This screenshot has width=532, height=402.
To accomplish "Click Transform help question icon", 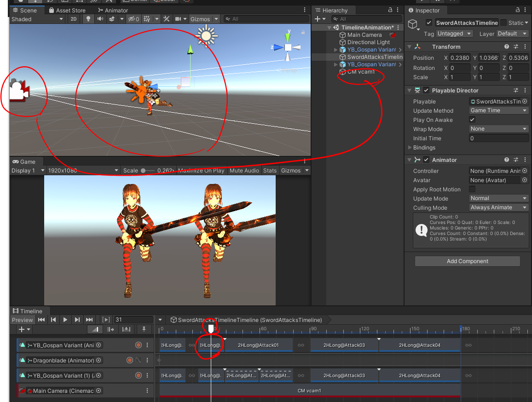I will pos(507,46).
